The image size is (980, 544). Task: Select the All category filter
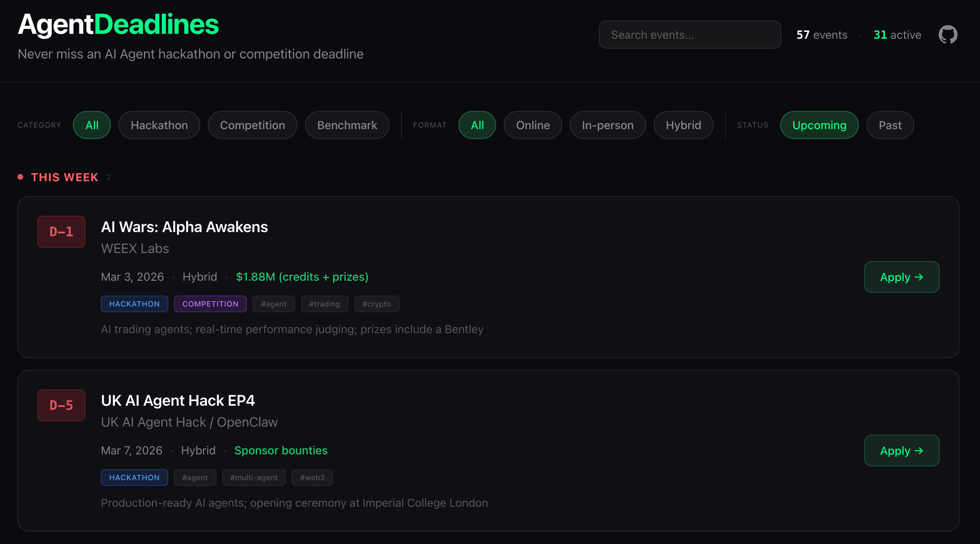92,125
